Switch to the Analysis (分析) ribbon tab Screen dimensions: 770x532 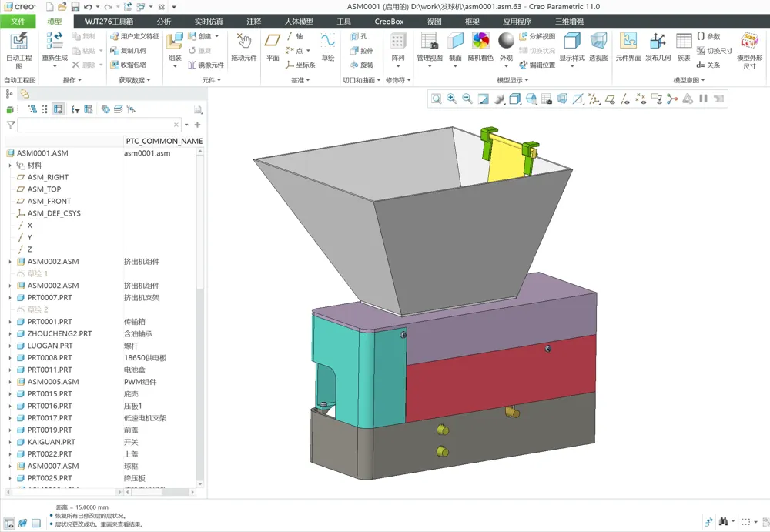tap(164, 22)
